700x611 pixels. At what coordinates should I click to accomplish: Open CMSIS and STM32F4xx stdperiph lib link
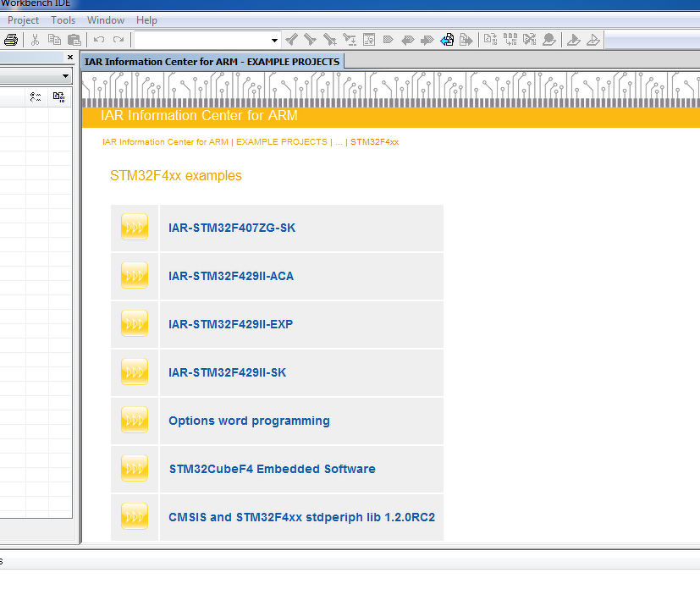302,517
